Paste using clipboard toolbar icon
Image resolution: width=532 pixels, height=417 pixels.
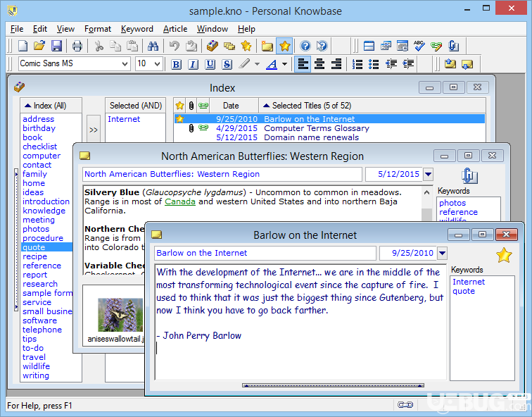(x=132, y=46)
